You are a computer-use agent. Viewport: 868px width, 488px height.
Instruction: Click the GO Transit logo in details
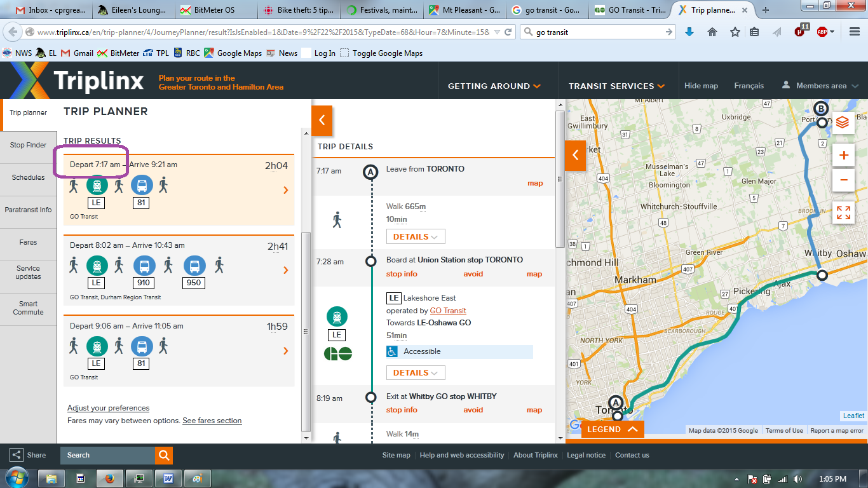337,353
